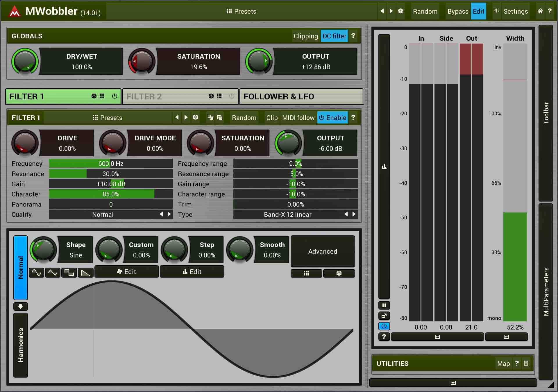
Task: Select the square wave shape icon
Action: click(x=69, y=273)
